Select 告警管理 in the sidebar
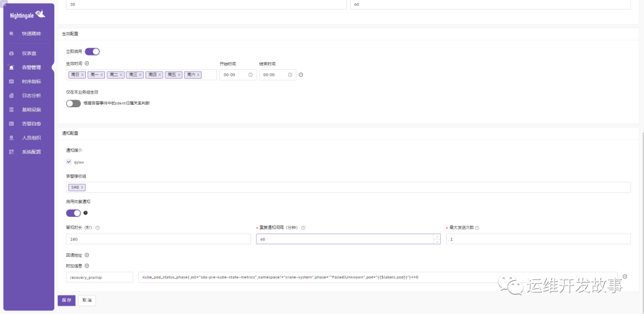 point(31,67)
